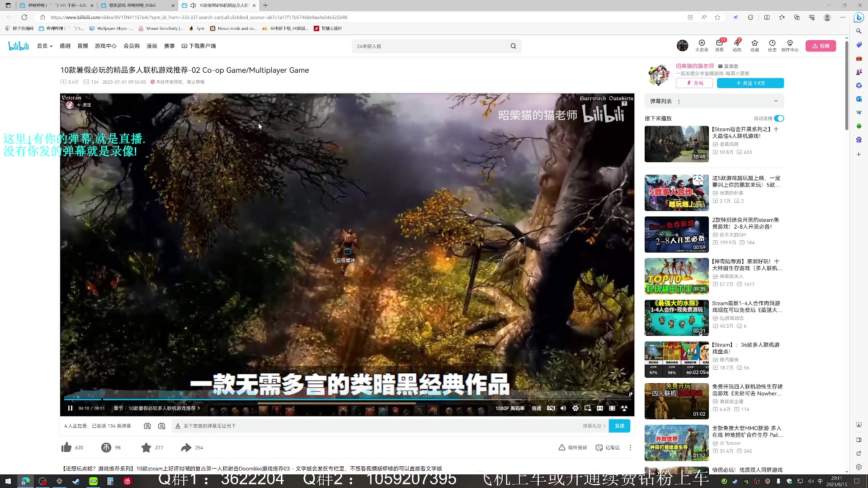
Task: Open more actions menu below video
Action: (630, 447)
